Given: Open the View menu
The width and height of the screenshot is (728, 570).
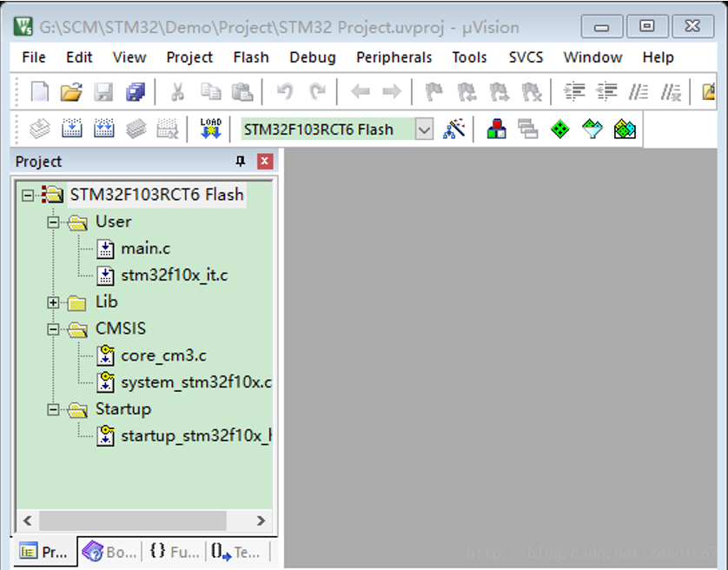Looking at the screenshot, I should pos(129,57).
